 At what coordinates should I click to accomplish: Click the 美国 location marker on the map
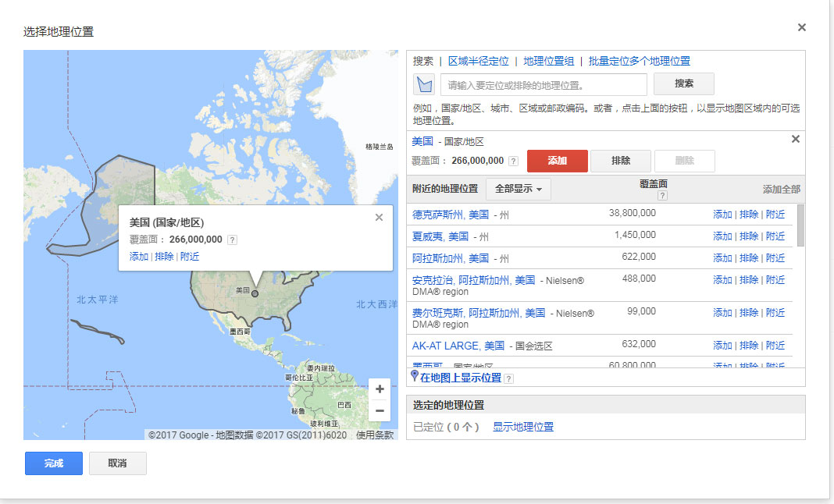[x=255, y=293]
